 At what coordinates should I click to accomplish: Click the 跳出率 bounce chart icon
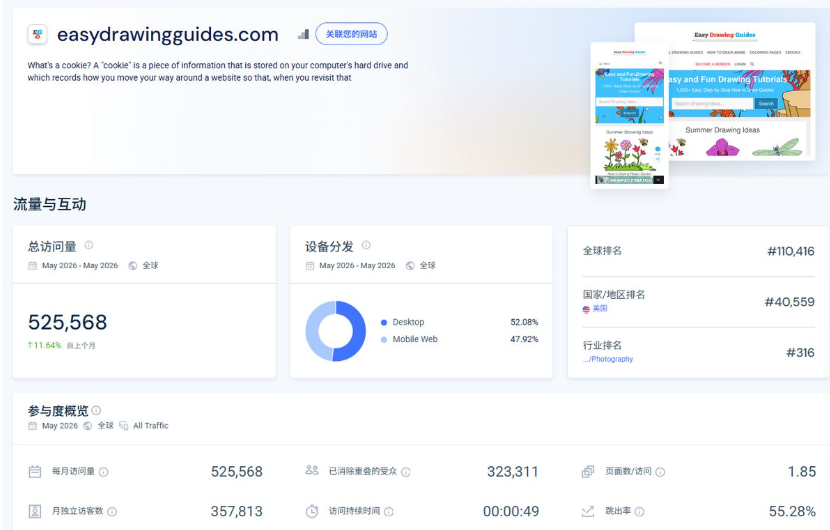[x=588, y=511]
